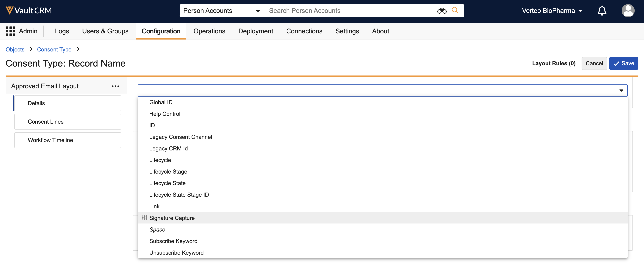
Task: Select the Space option in dropdown
Action: pos(157,229)
